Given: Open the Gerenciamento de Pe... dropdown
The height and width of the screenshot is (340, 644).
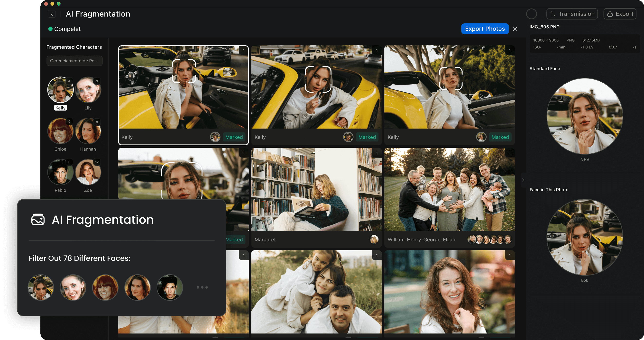Looking at the screenshot, I should pos(74,61).
